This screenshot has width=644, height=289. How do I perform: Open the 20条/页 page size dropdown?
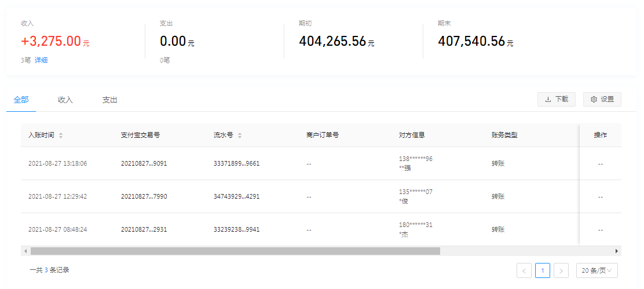click(597, 270)
